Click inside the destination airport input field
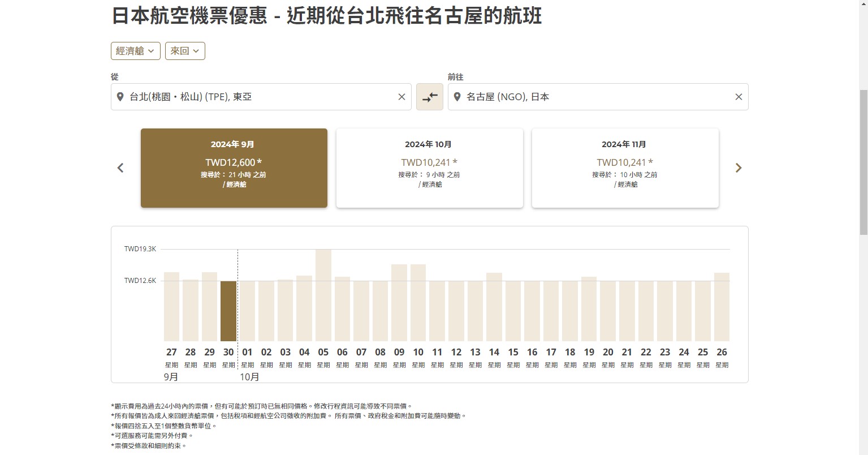Viewport: 868px width, 455px height. click(x=594, y=96)
